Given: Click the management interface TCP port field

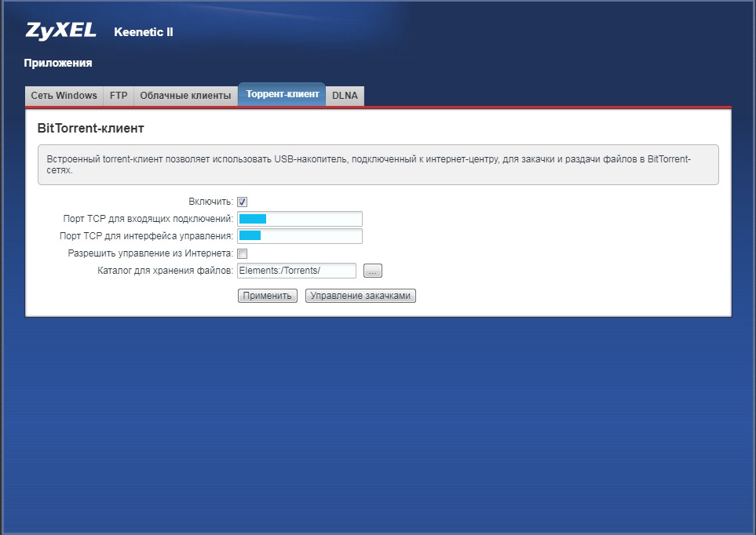Looking at the screenshot, I should (299, 236).
